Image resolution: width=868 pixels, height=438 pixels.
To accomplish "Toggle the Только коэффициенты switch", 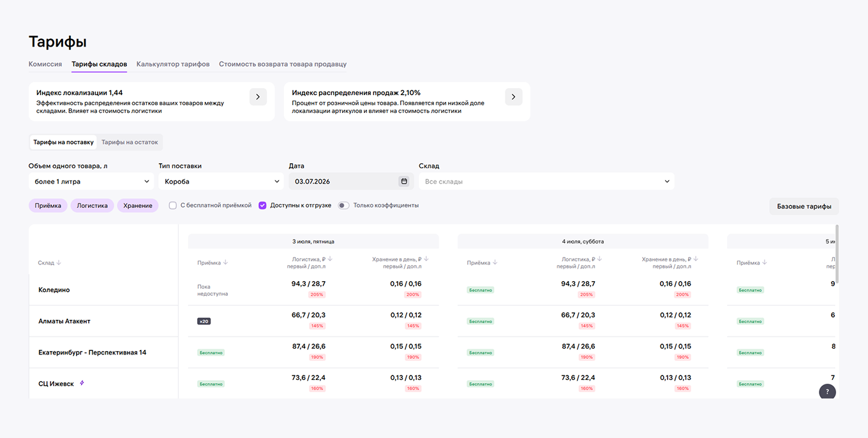I will [x=343, y=205].
